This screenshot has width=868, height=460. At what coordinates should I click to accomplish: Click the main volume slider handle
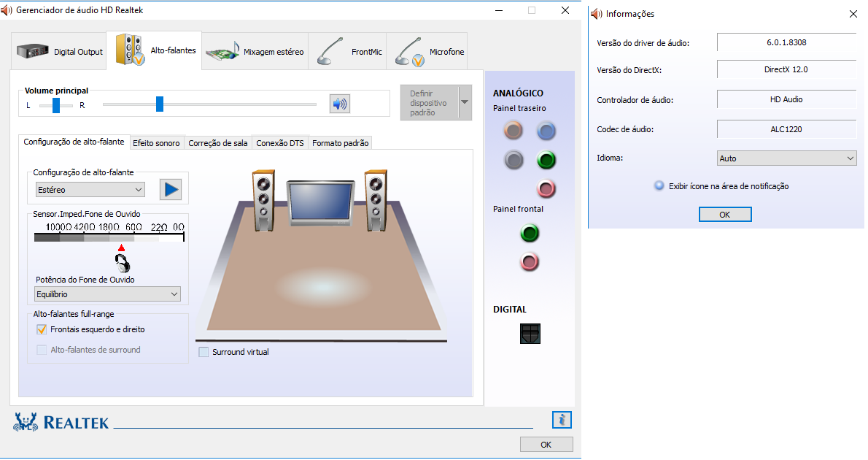(160, 104)
